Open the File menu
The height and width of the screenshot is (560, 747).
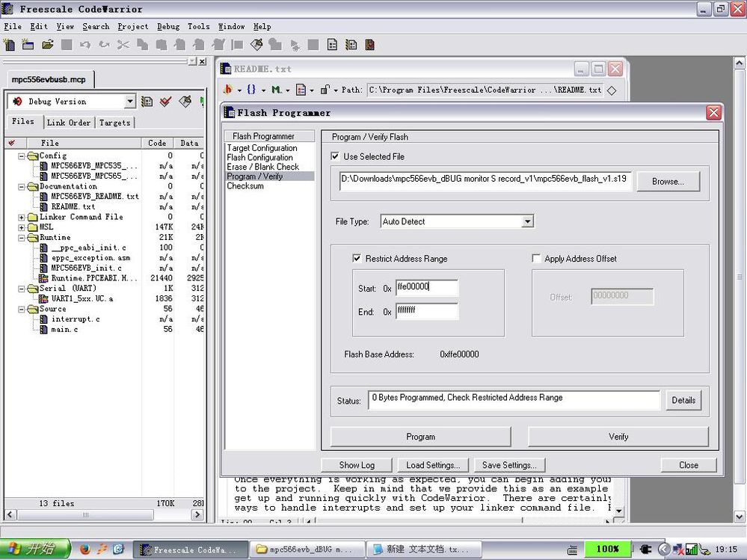tap(13, 27)
